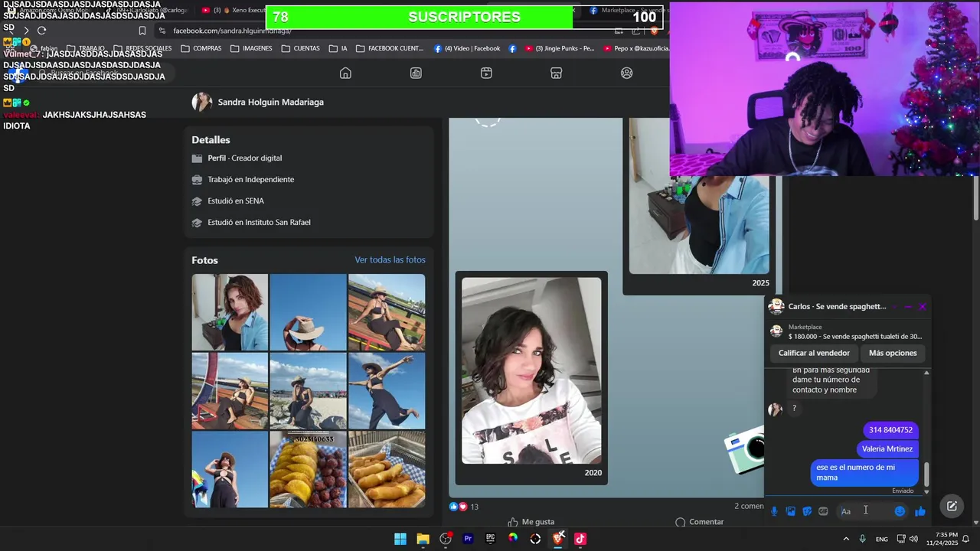Open TikTok app from taskbar
The height and width of the screenshot is (551, 980).
pos(580,539)
